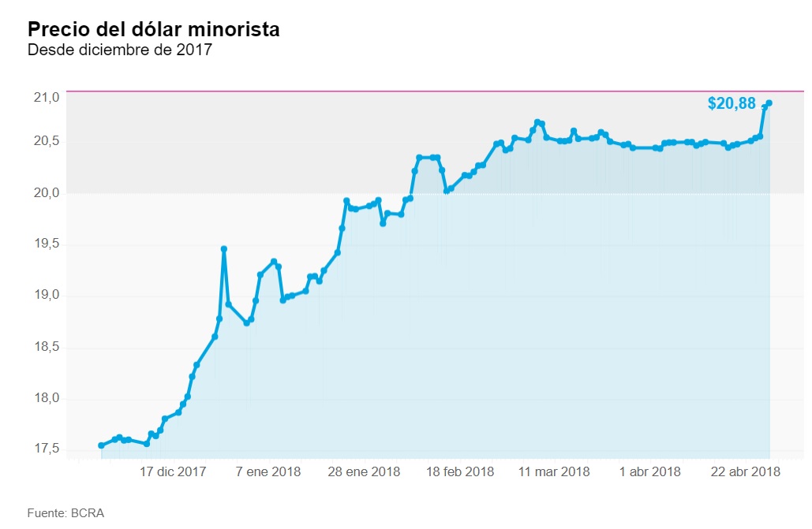This screenshot has width=812, height=529.
Task: Click the 21,0 y-axis label
Action: [47, 98]
